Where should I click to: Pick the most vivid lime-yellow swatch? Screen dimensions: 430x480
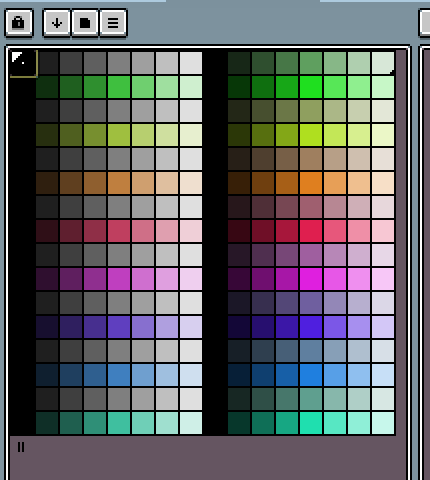(311, 135)
